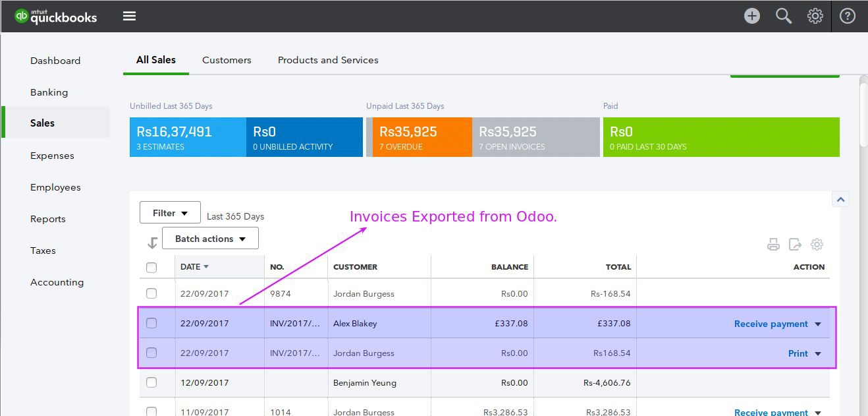The height and width of the screenshot is (416, 868).
Task: Expand arrow next to Print action
Action: click(818, 353)
